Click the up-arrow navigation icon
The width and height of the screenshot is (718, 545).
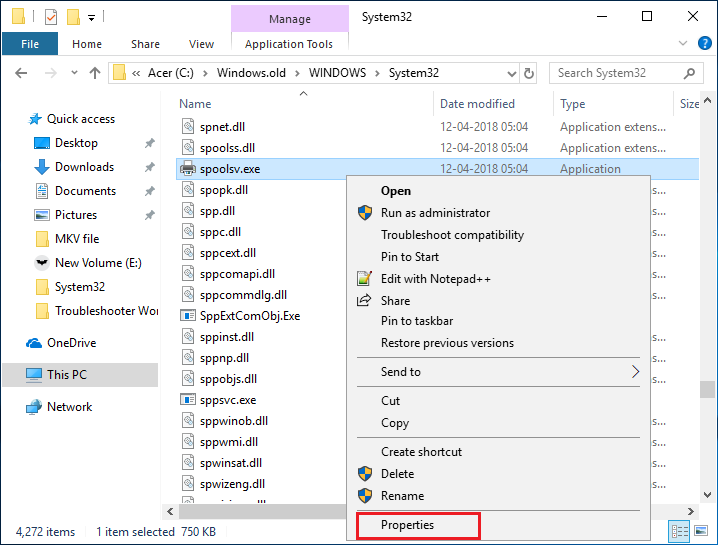96,73
